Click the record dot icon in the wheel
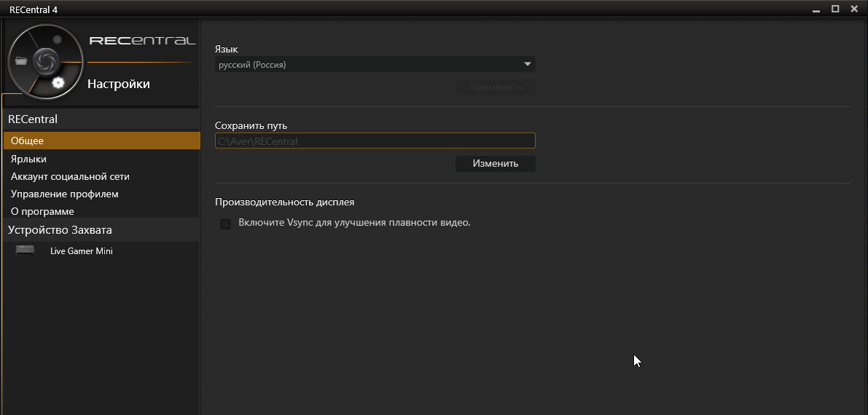This screenshot has height=415, width=868. coord(58,39)
